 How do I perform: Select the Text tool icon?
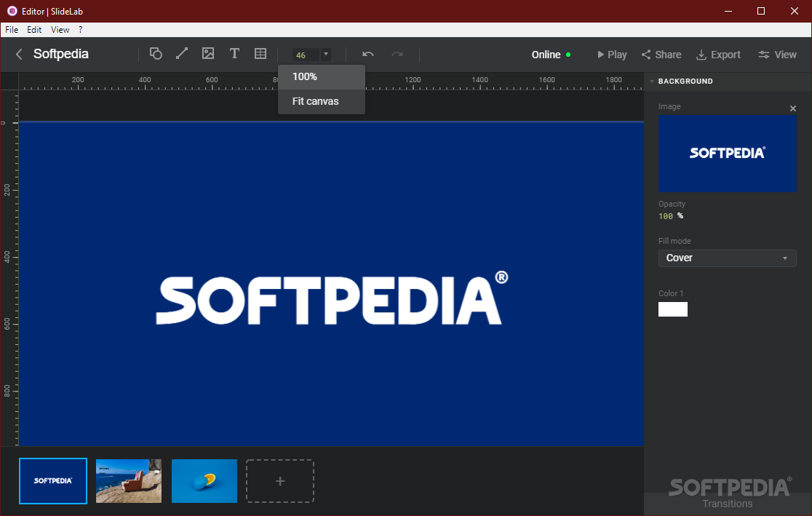234,53
